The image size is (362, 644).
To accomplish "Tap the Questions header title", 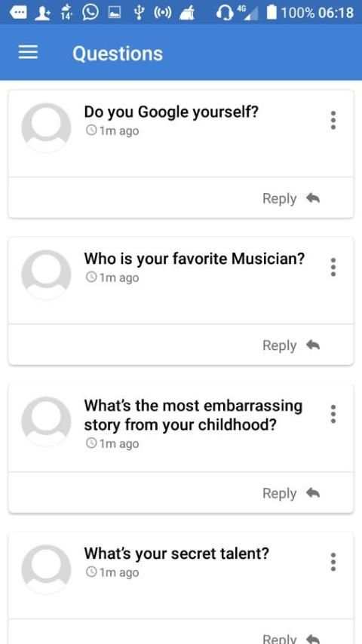I will 118,54.
